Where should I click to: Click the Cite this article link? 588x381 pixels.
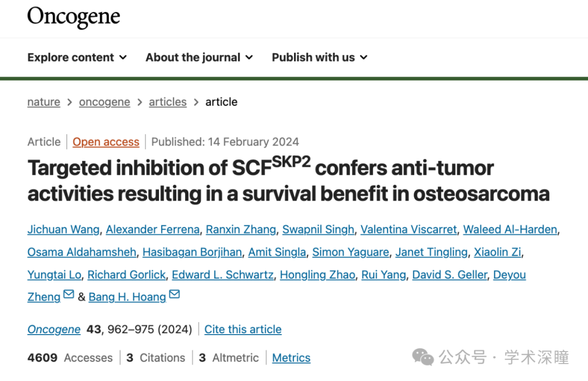pyautogui.click(x=243, y=329)
